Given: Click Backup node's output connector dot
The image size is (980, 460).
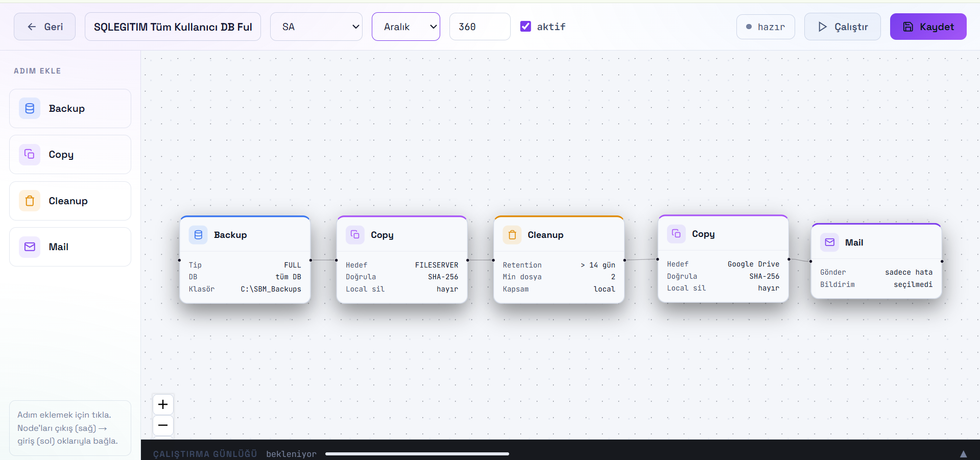Looking at the screenshot, I should [x=310, y=260].
